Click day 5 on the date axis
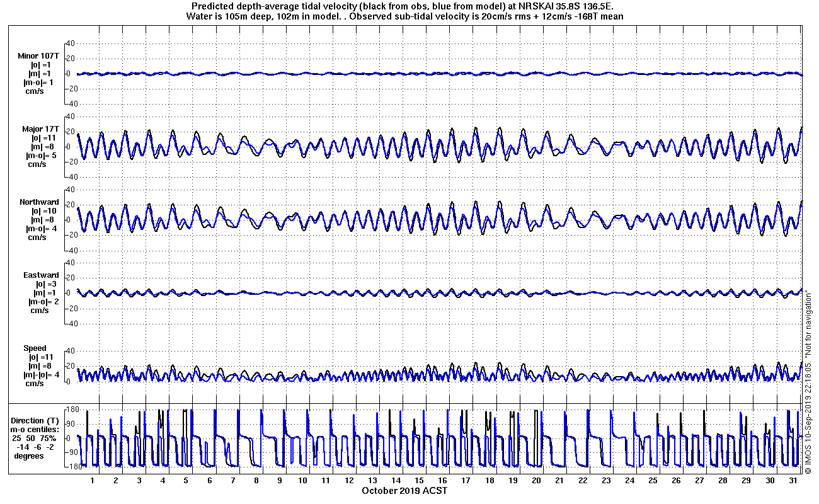This screenshot has height=504, width=819. tap(186, 481)
